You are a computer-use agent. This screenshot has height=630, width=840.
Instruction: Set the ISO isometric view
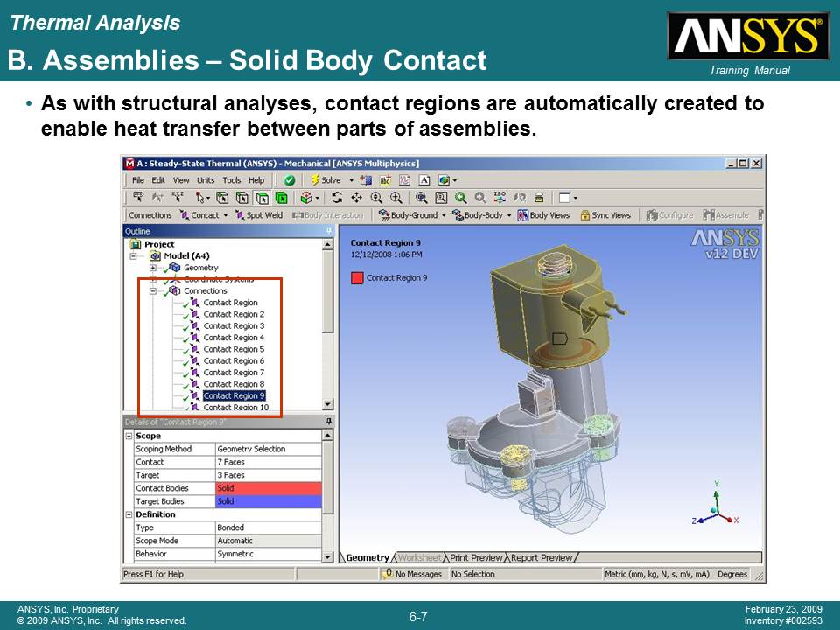point(500,198)
